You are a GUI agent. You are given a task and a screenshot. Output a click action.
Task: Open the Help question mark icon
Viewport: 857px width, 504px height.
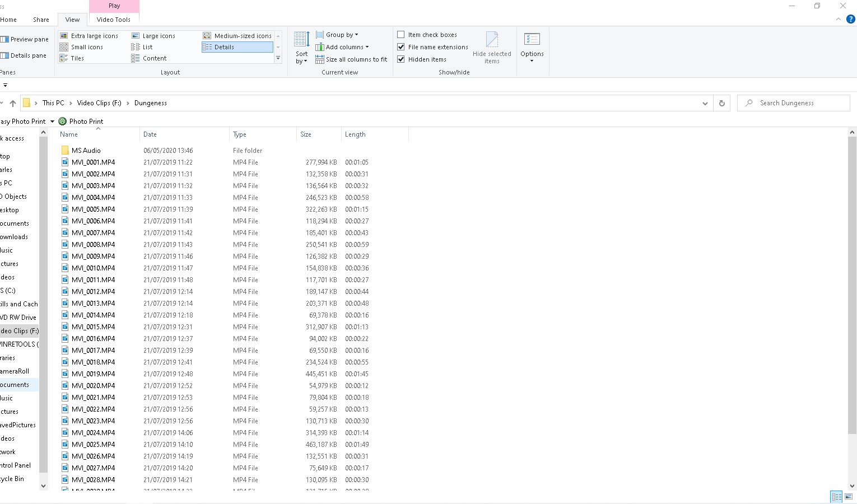point(850,19)
